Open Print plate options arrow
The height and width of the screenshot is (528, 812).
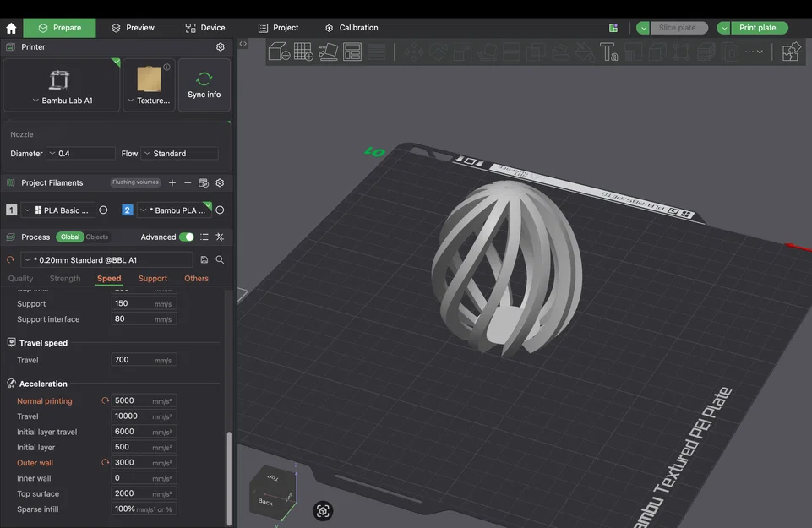[x=723, y=28]
